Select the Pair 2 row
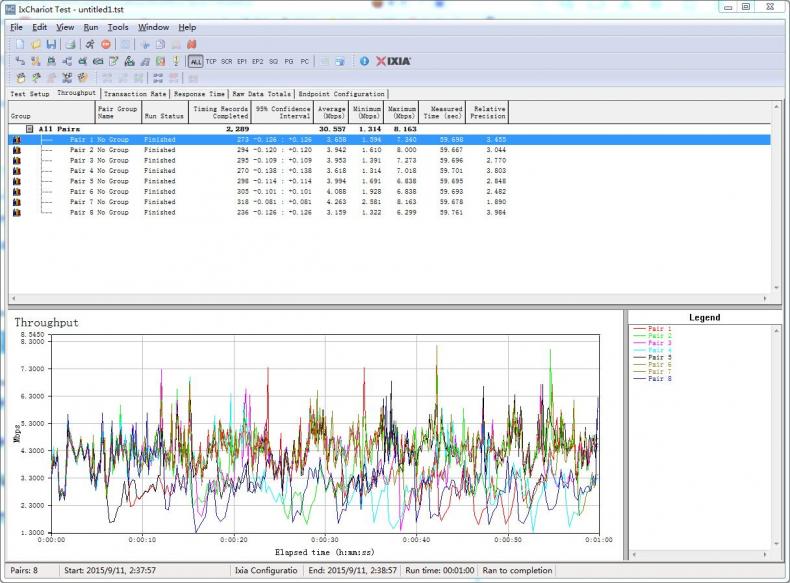790x583 pixels. (389, 150)
